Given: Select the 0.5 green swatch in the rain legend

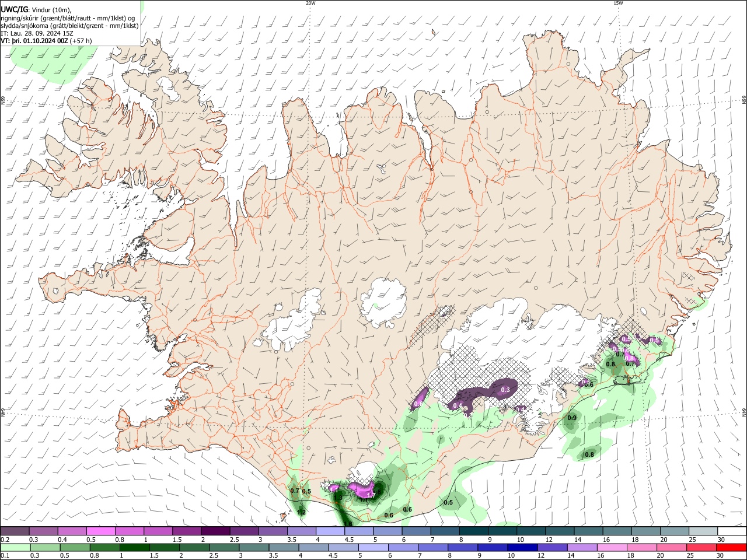Looking at the screenshot, I should click(x=75, y=548).
